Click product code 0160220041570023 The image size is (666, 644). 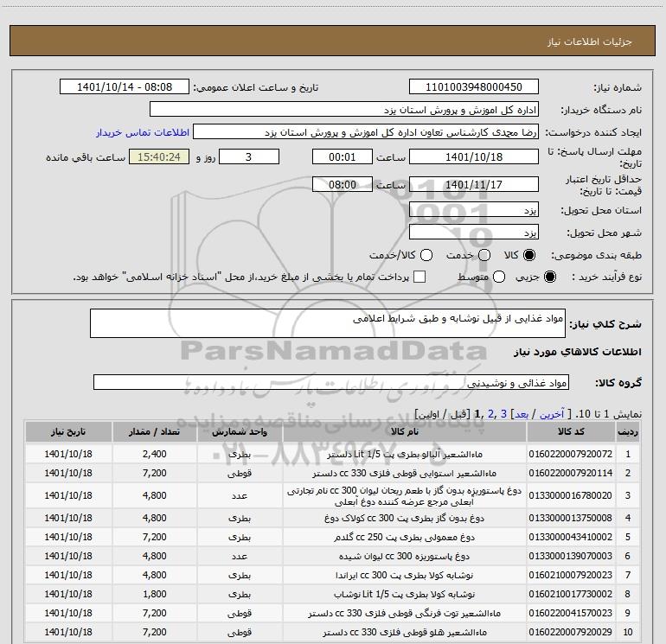[571, 613]
